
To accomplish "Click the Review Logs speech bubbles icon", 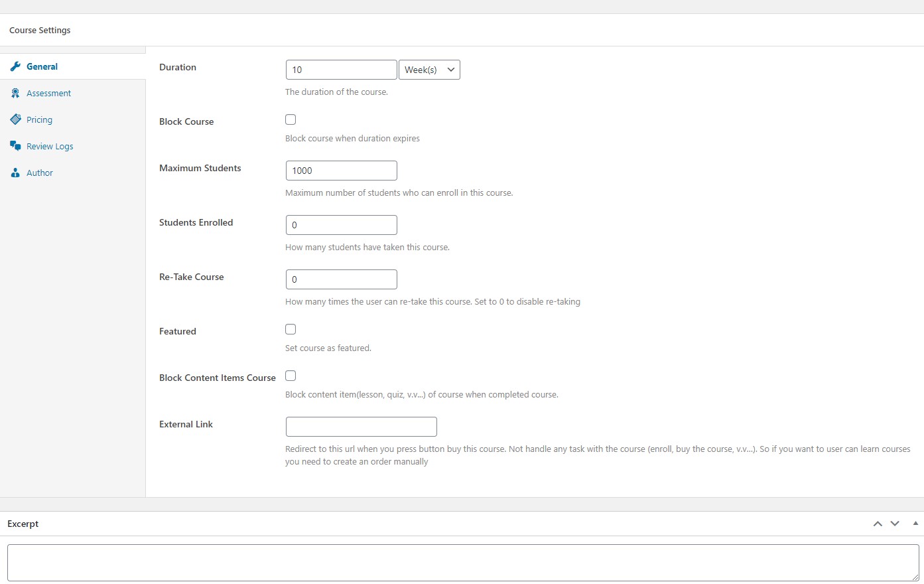I will point(15,146).
